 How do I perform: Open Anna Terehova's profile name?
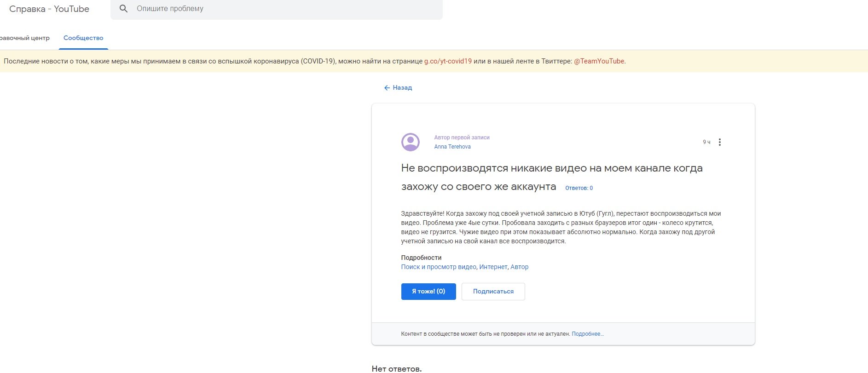pos(452,147)
